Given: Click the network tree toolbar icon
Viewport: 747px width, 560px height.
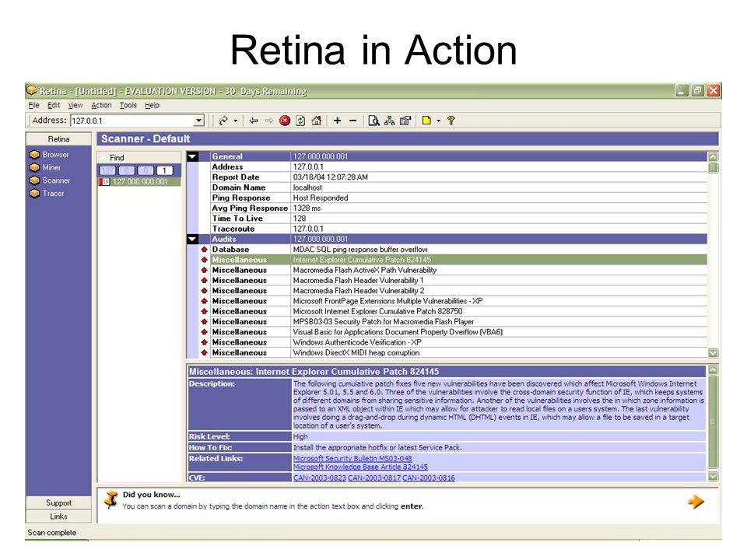Looking at the screenshot, I should pyautogui.click(x=390, y=121).
